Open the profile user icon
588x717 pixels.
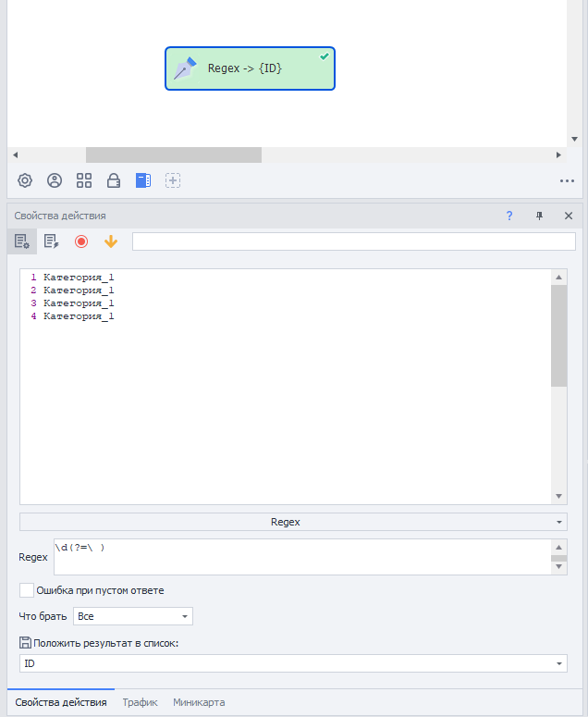pos(55,180)
